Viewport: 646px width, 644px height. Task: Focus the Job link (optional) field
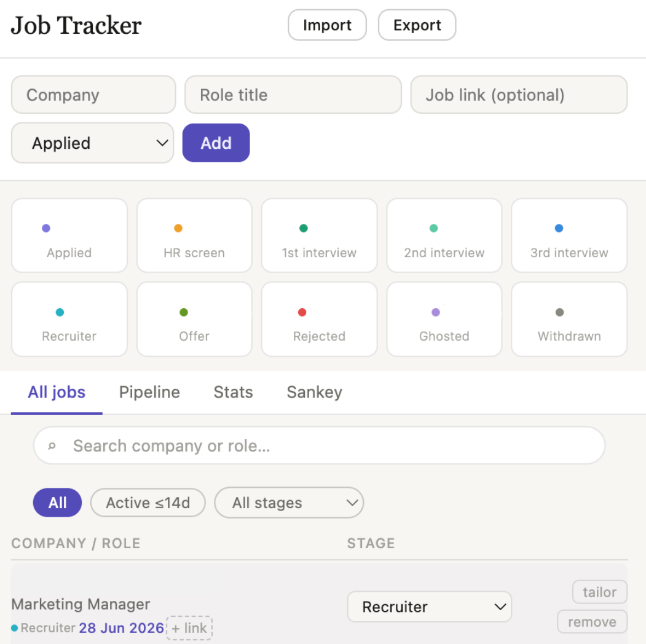tap(519, 95)
